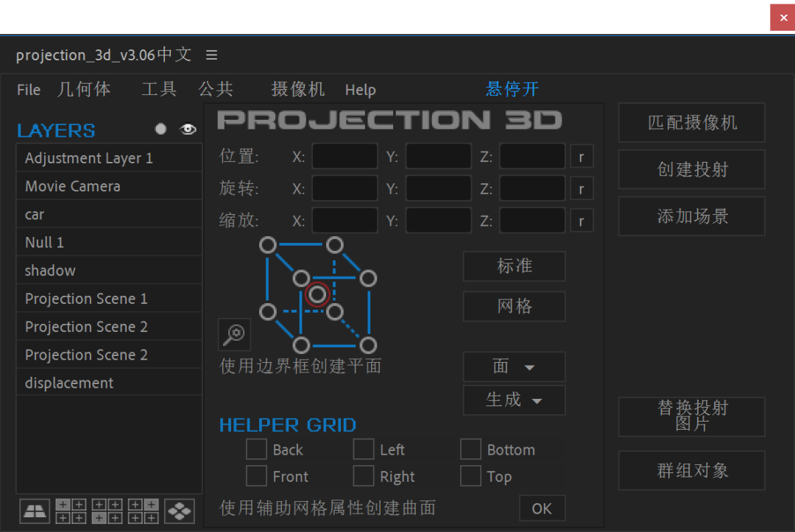795x532 pixels.
Task: Enable the Back helper grid checkbox
Action: pos(256,449)
